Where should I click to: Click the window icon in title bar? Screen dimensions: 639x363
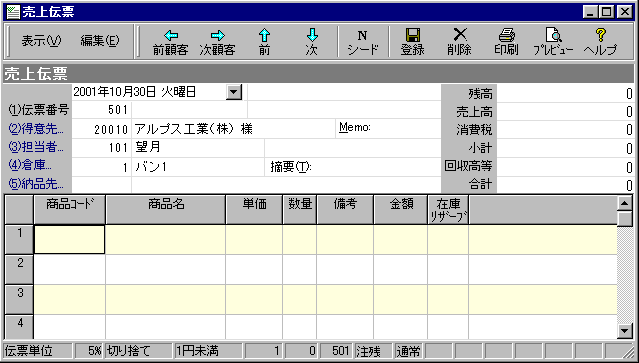[x=13, y=12]
